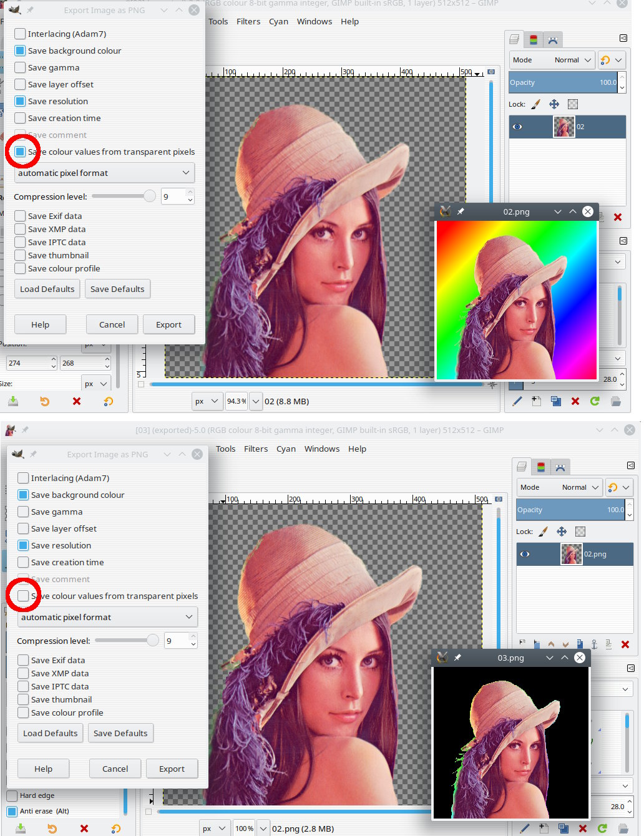Open the layer mode group dropdown in the upper dock
Screen dimensions: 644x836
point(612,60)
